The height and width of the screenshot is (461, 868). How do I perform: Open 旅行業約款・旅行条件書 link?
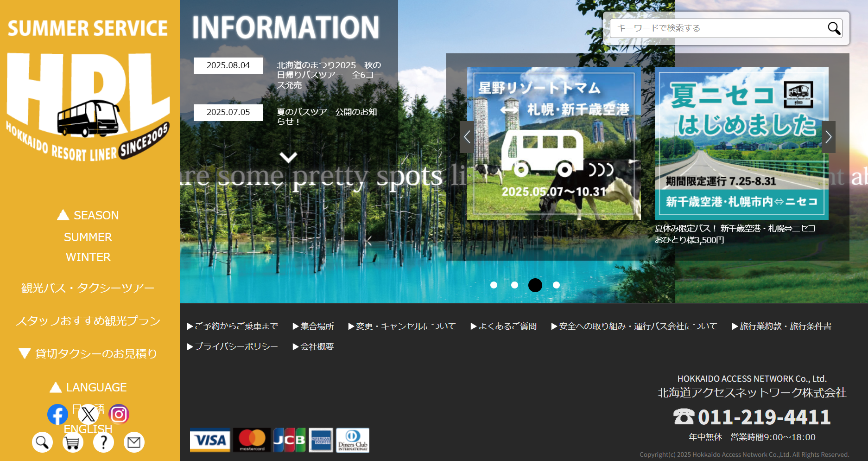(x=781, y=326)
